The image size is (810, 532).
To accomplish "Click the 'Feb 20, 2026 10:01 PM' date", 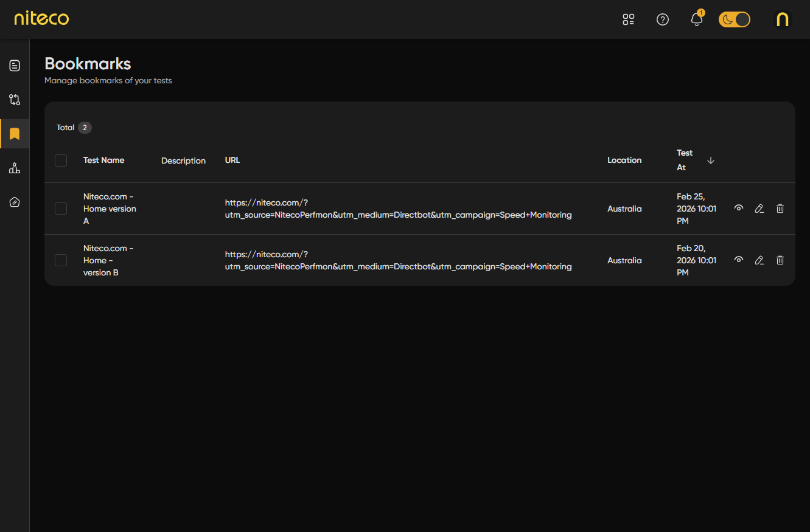I will (x=697, y=260).
